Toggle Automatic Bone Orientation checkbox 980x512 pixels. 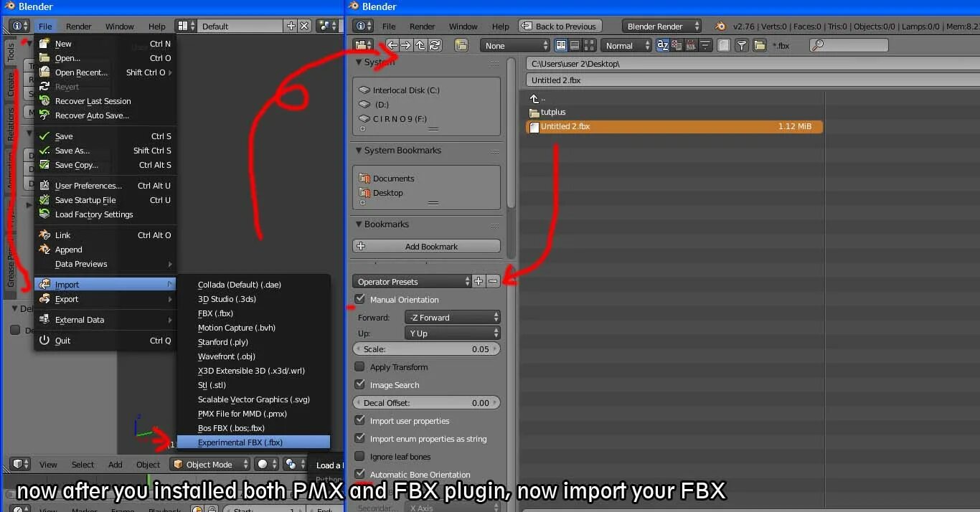click(x=360, y=474)
